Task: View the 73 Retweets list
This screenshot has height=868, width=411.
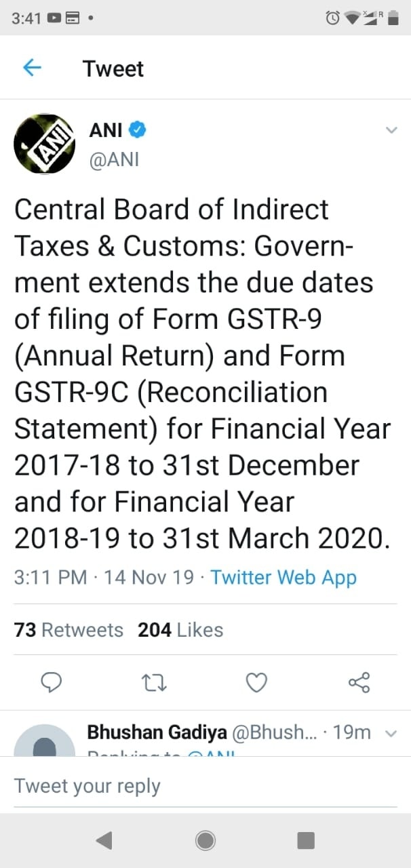Action: click(x=68, y=630)
